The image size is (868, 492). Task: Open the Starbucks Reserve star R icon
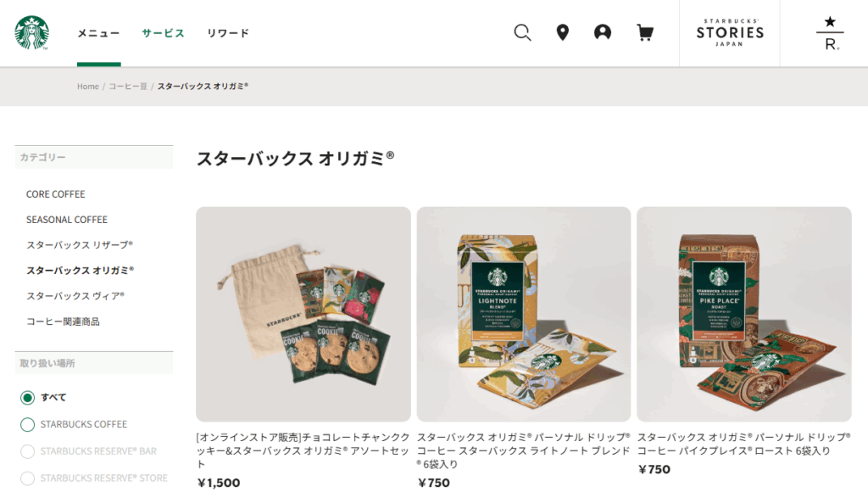830,33
